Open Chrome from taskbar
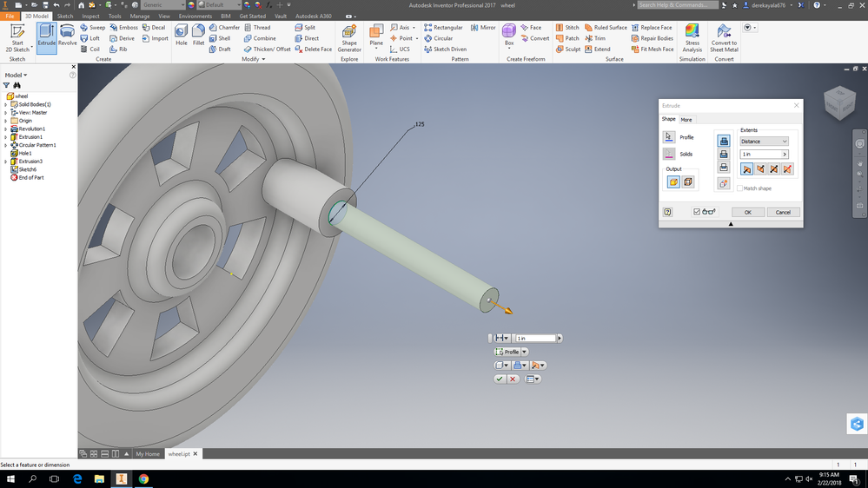This screenshot has width=868, height=488. [143, 478]
